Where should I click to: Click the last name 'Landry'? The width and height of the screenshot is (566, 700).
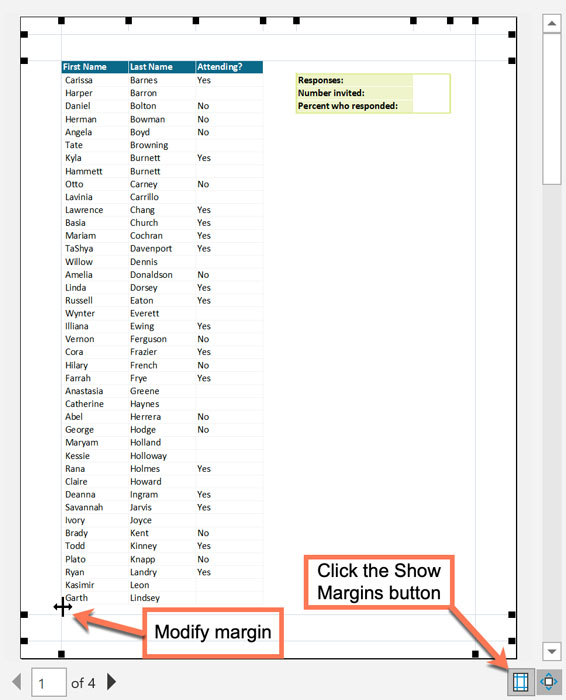143,572
